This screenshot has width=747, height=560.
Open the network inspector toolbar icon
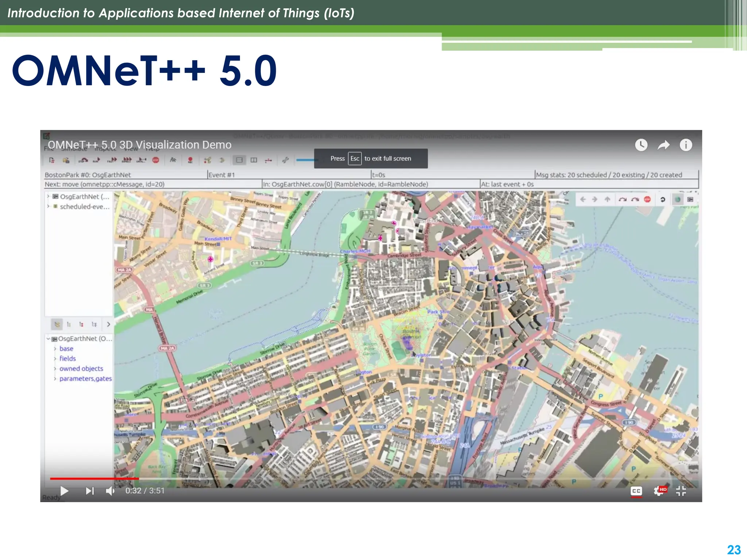pos(208,160)
